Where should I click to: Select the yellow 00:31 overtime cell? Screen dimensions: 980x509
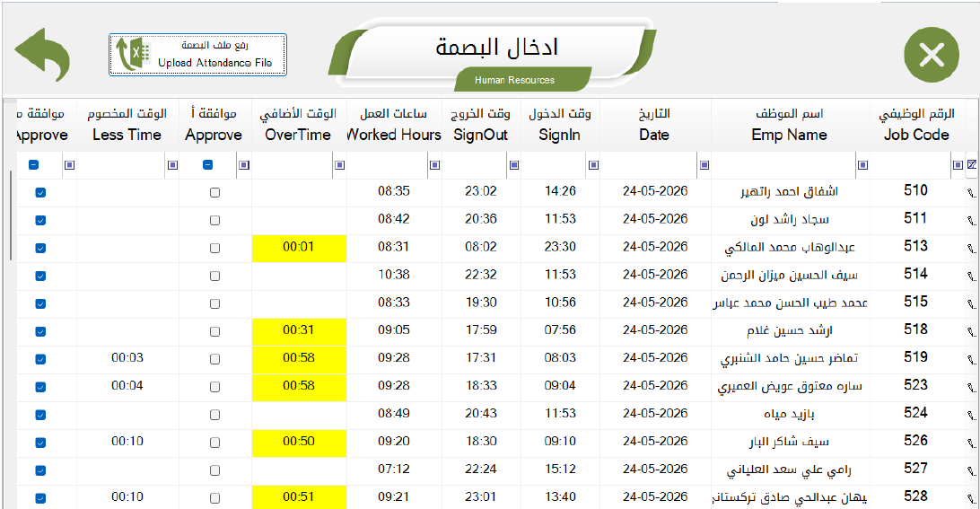299,331
